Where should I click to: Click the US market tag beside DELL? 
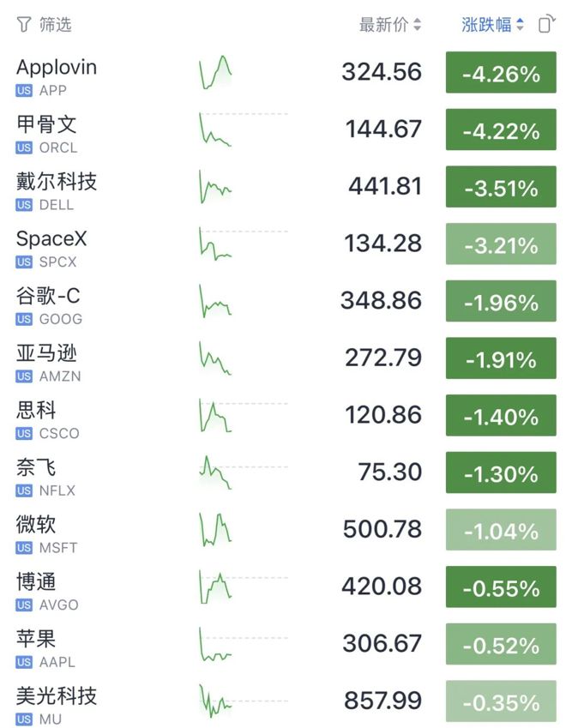tap(24, 205)
